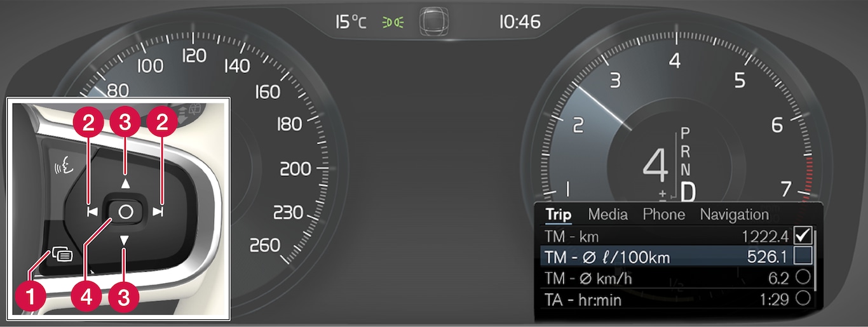This screenshot has height=327, width=868.
Task: Open the Media tab
Action: [607, 215]
